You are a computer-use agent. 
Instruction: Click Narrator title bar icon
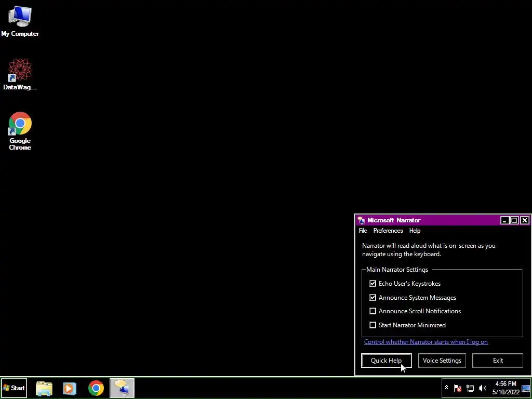[x=361, y=220]
